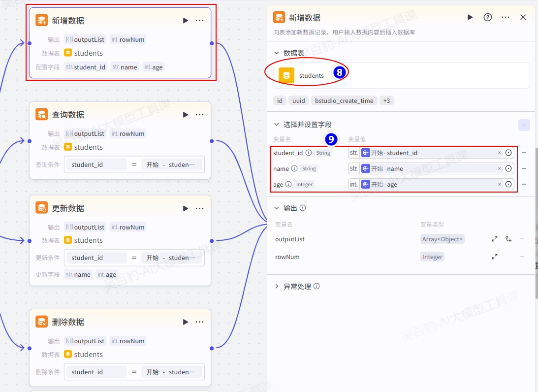Screen dimensions: 538x392
Task: Click the help icon in panel header
Action: tap(488, 17)
